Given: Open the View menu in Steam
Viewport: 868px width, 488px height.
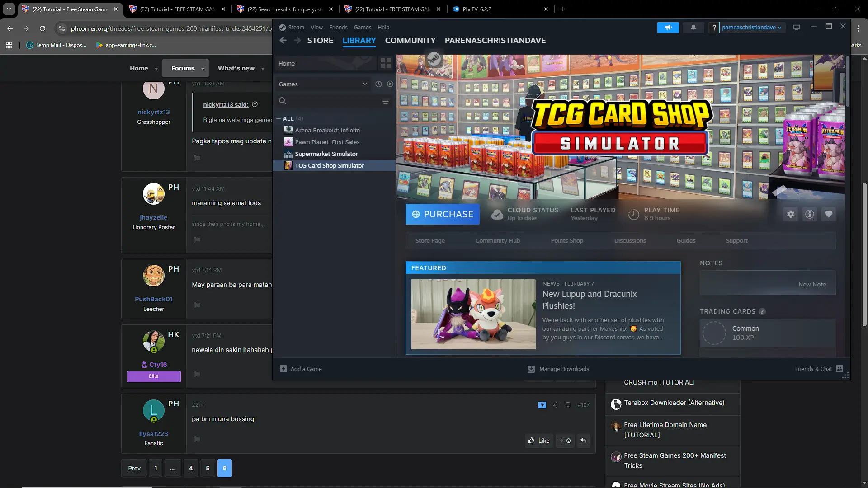Looking at the screenshot, I should 317,28.
